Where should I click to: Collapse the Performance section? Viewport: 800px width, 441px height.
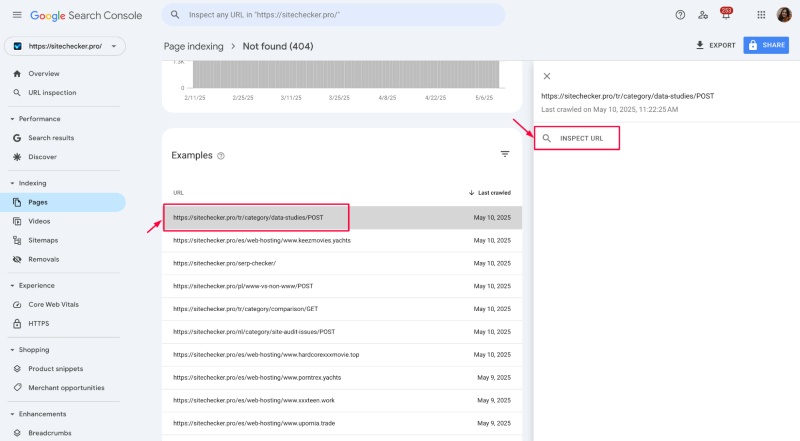click(12, 118)
